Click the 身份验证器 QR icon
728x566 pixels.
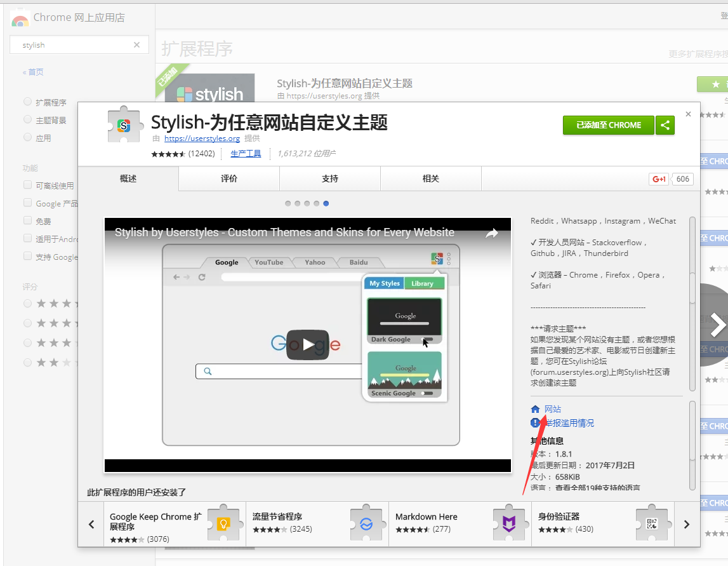click(x=652, y=523)
